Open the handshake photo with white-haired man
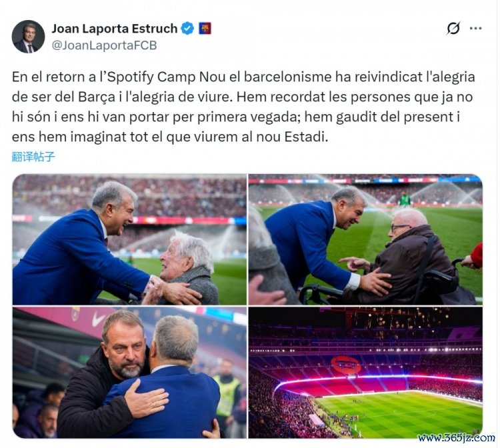 click(x=129, y=239)
